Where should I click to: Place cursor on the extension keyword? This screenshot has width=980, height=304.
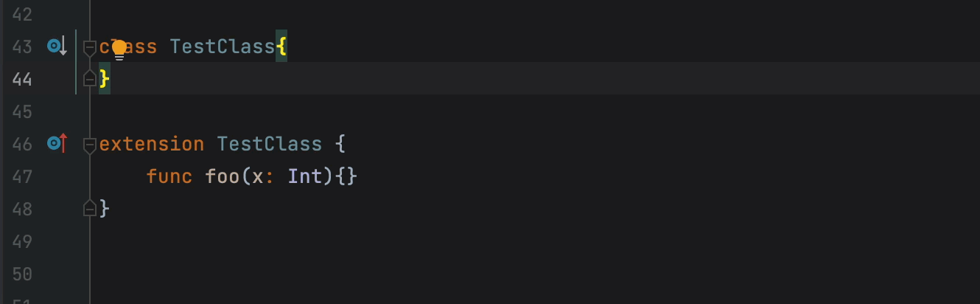[x=152, y=144]
